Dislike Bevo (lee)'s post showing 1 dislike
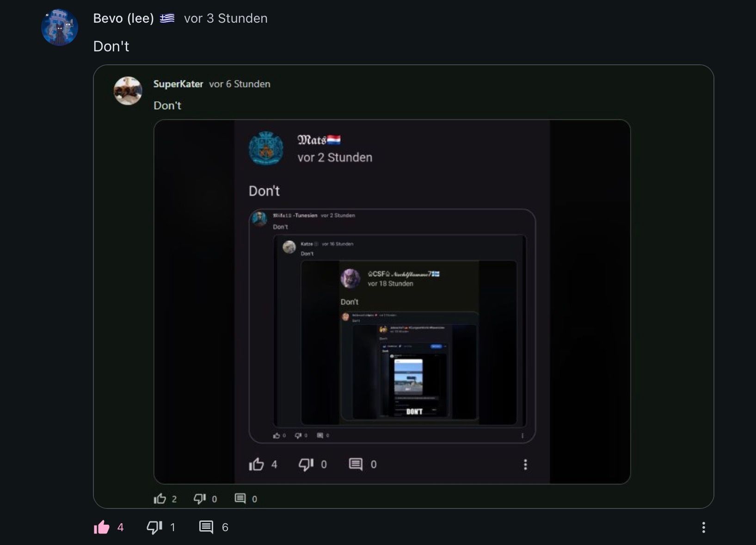Viewport: 756px width, 545px height. [154, 527]
